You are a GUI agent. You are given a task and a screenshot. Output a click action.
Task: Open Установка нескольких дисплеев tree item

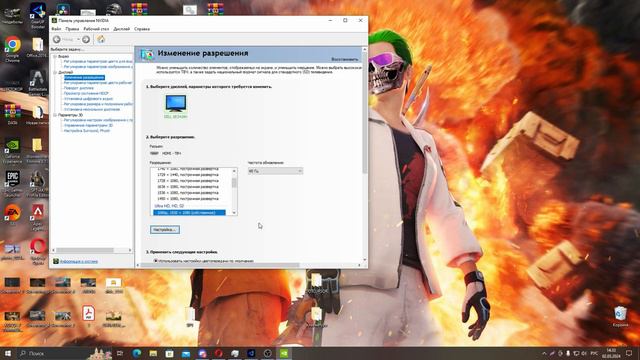(92, 109)
